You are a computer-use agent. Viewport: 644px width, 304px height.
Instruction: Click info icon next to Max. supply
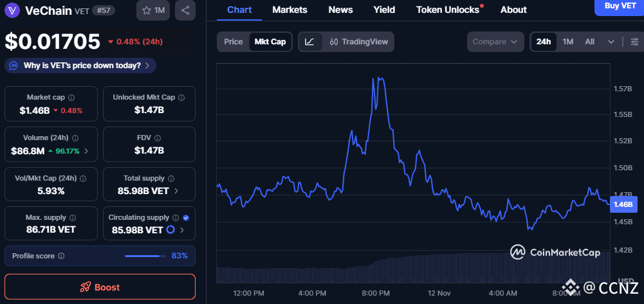73,217
